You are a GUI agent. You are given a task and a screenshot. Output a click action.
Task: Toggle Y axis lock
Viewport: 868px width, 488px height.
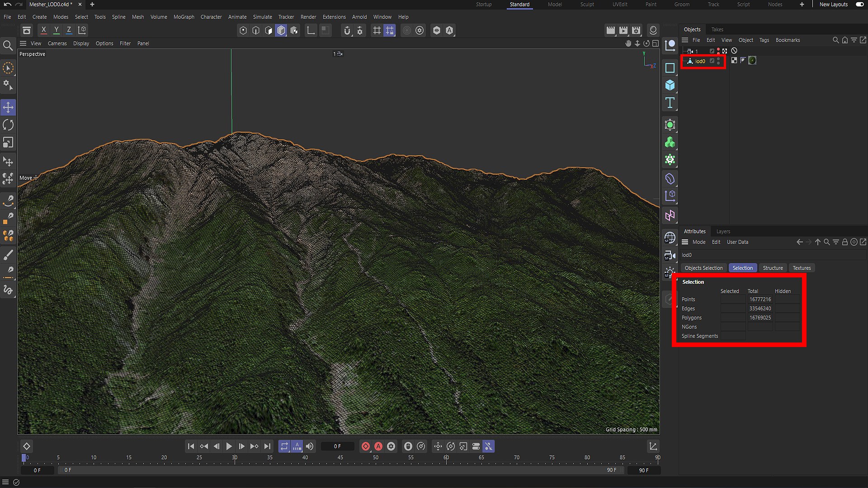[57, 30]
